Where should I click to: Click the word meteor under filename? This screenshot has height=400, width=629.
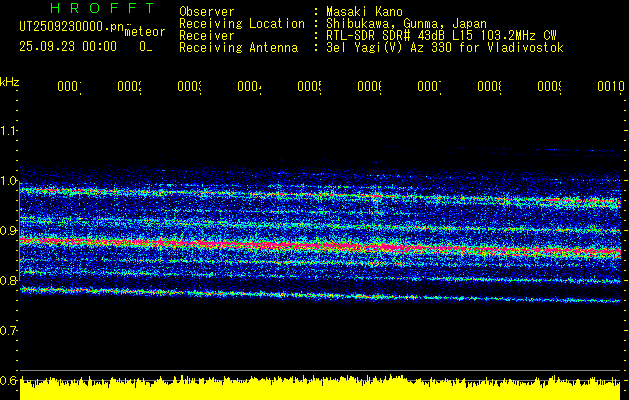(144, 32)
